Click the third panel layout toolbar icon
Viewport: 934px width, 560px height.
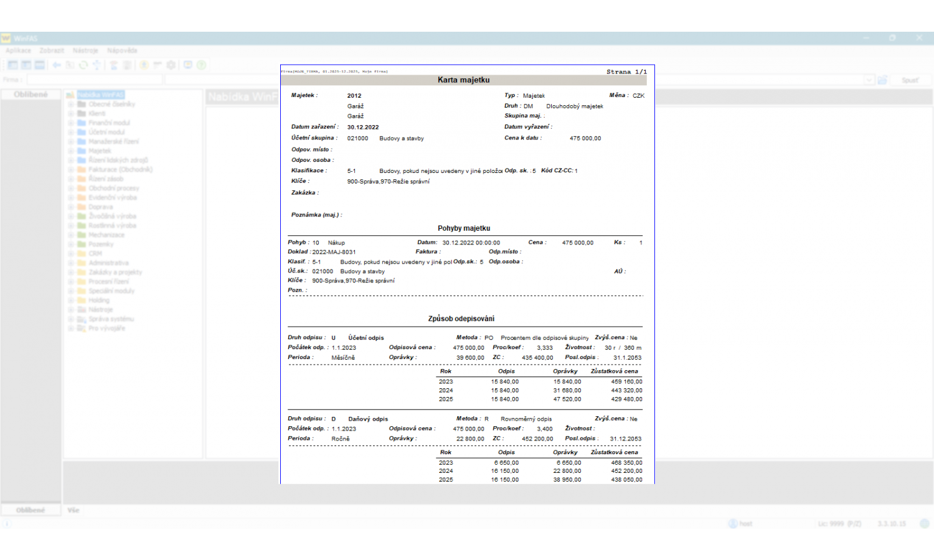(x=40, y=65)
